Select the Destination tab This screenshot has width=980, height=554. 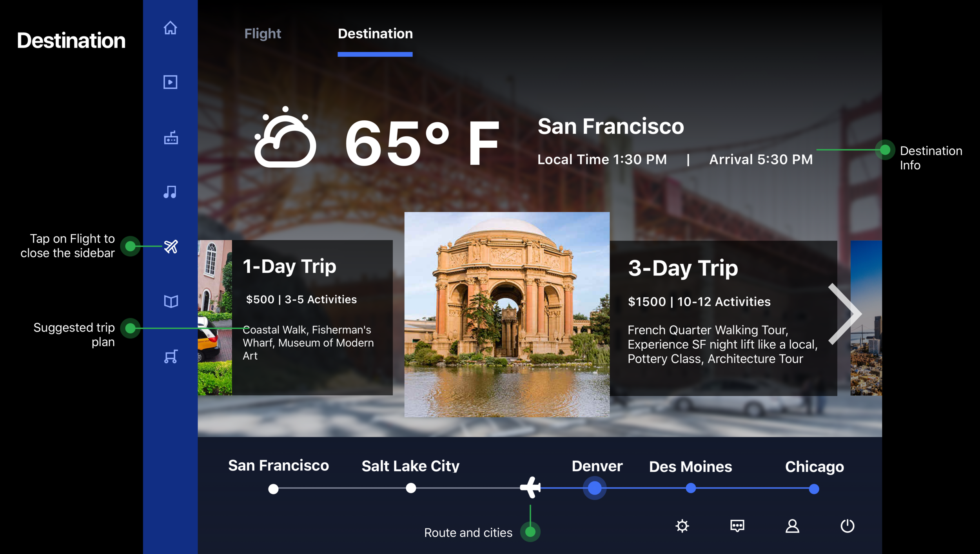click(375, 34)
